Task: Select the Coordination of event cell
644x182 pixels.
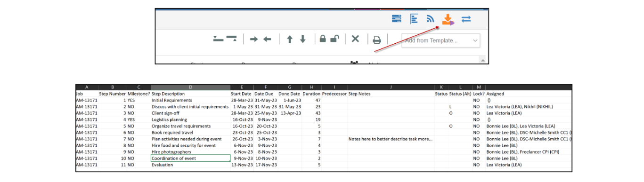Action: [x=190, y=158]
